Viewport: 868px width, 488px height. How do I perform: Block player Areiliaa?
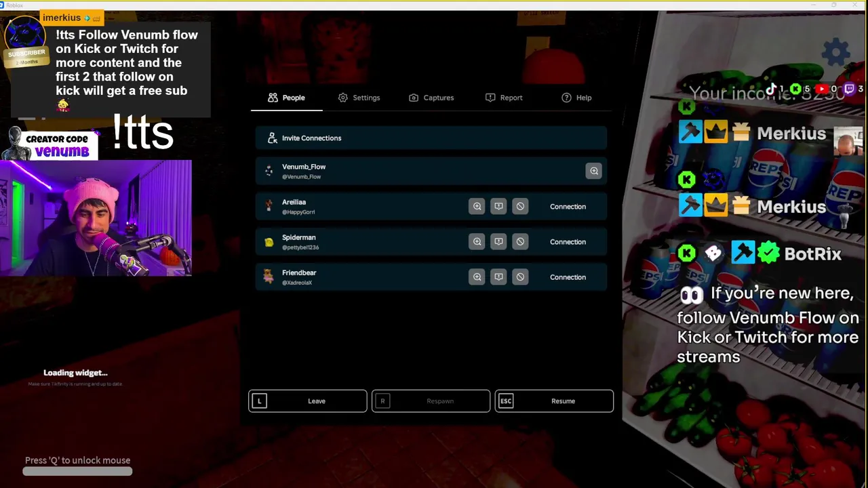(520, 206)
